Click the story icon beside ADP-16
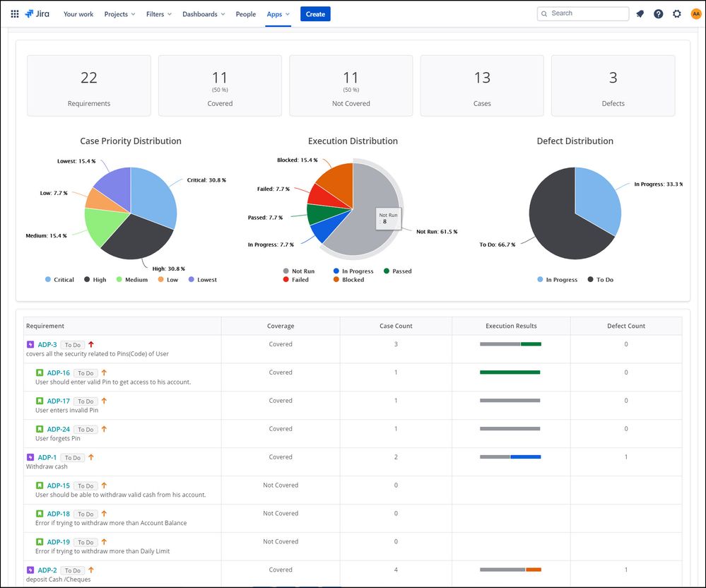706x588 pixels. (x=40, y=372)
